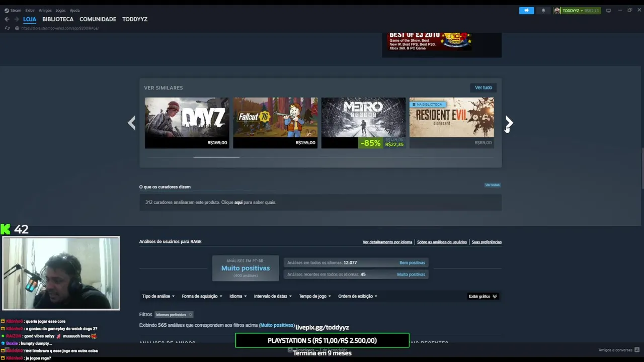The image size is (644, 362).
Task: Open the Amigos menu
Action: [x=45, y=10]
